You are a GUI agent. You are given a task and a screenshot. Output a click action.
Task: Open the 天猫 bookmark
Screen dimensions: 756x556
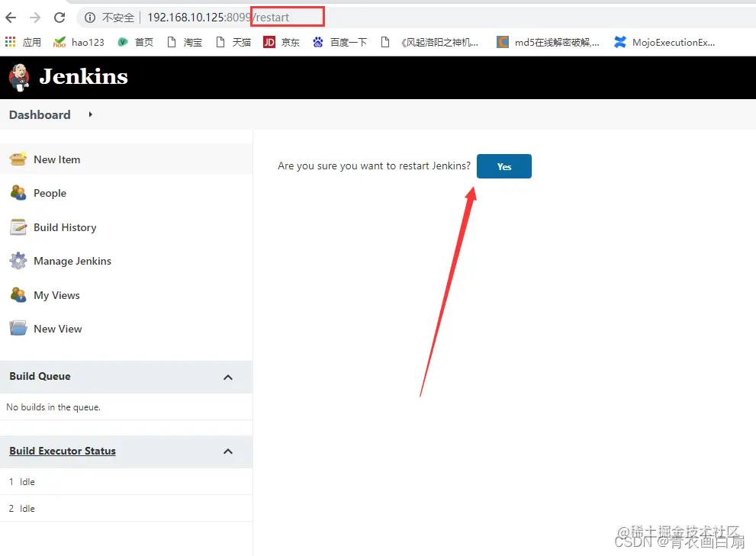click(234, 43)
